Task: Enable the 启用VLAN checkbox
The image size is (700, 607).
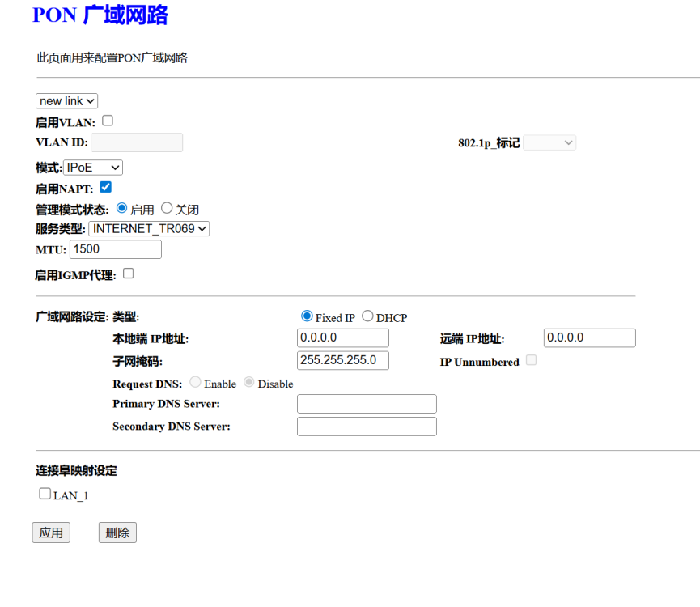Action: (108, 121)
